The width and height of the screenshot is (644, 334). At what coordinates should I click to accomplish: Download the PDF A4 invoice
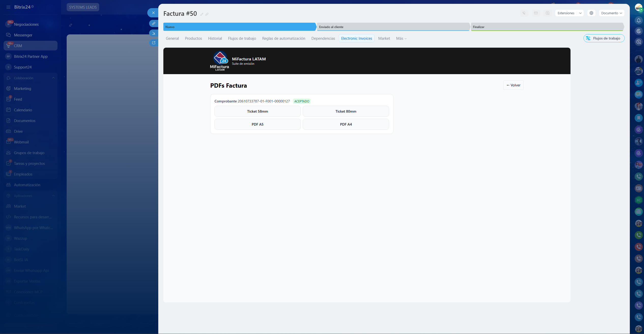346,124
